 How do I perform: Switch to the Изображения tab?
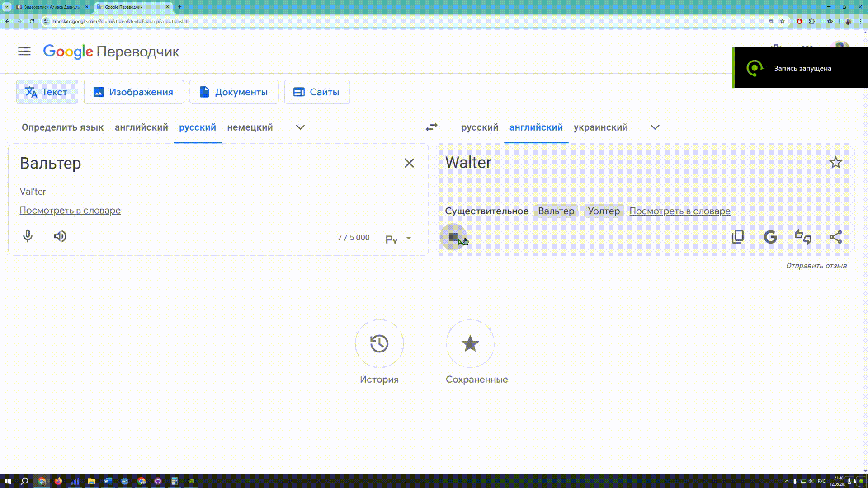point(134,92)
